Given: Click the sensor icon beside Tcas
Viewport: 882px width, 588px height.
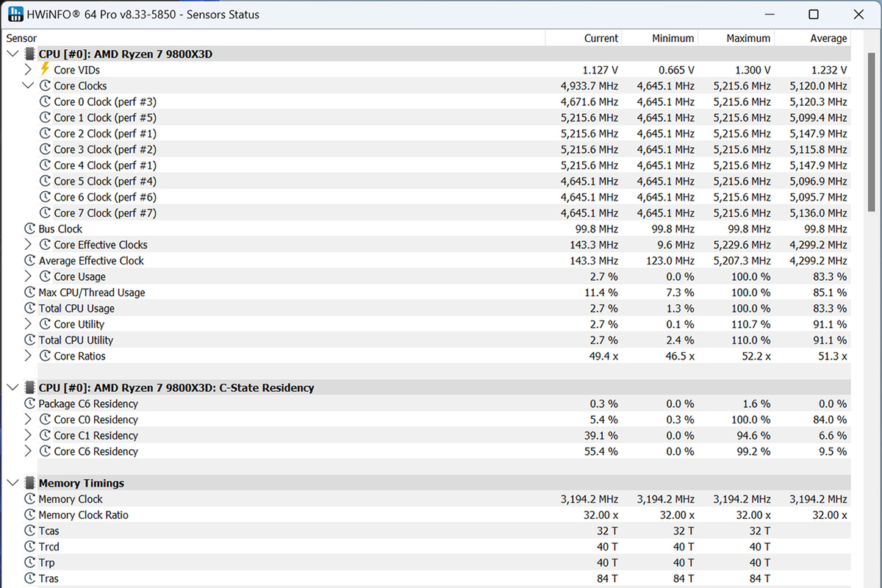Looking at the screenshot, I should click(29, 531).
